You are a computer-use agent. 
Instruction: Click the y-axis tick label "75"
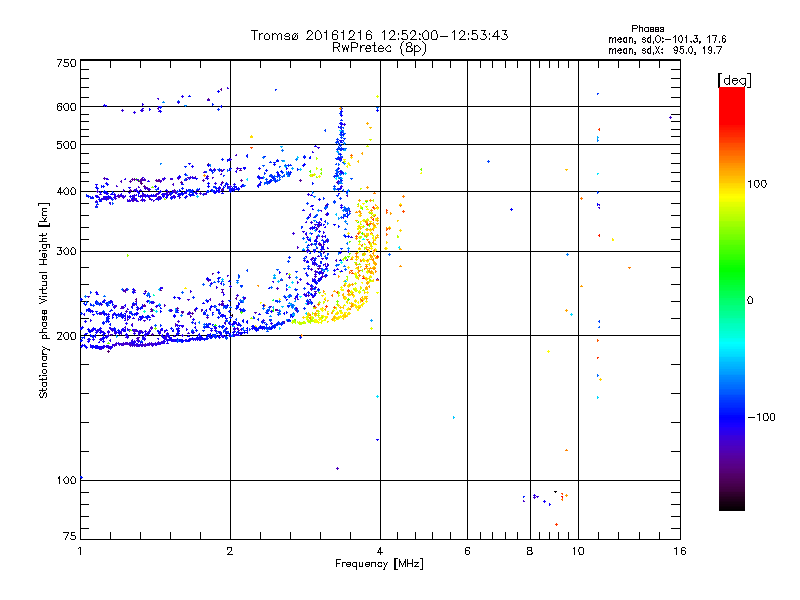[x=70, y=536]
